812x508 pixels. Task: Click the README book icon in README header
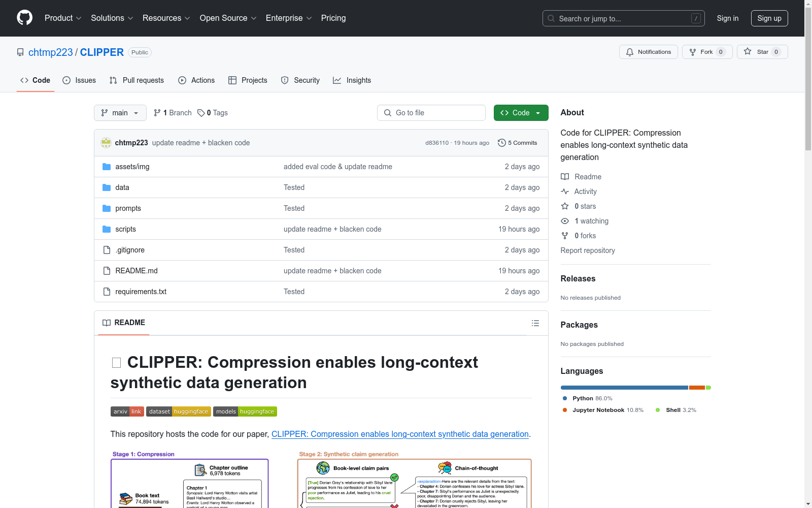(107, 323)
